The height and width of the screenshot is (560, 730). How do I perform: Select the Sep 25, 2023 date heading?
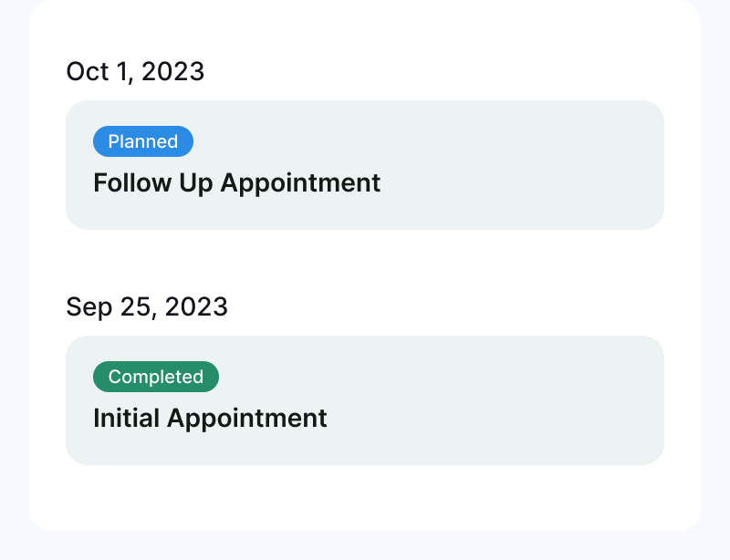point(147,306)
